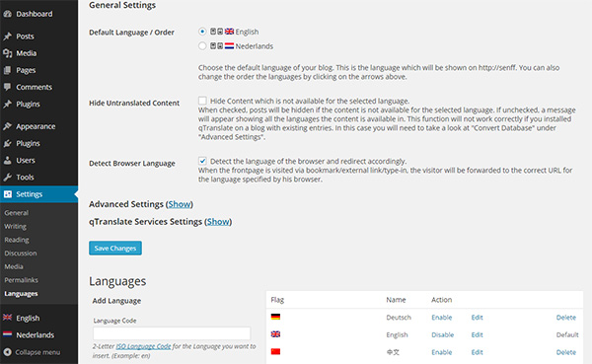Image resolution: width=592 pixels, height=364 pixels.
Task: Edit the Deutsch language
Action: pyautogui.click(x=477, y=318)
